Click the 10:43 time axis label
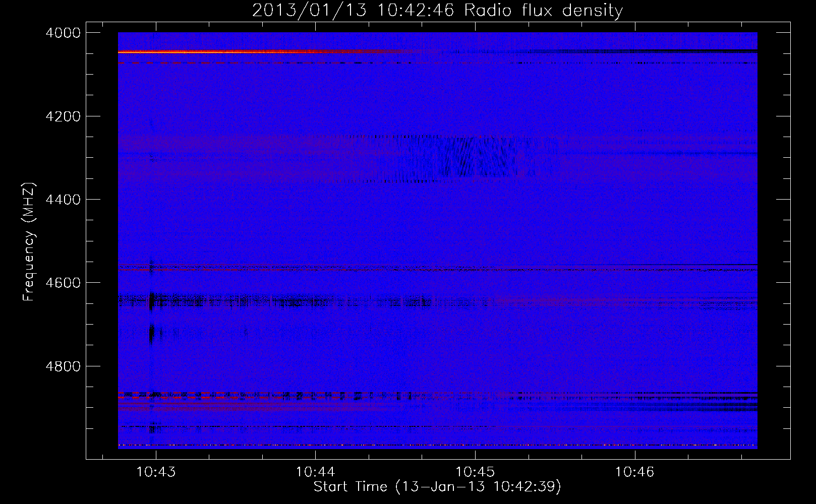 [x=156, y=472]
